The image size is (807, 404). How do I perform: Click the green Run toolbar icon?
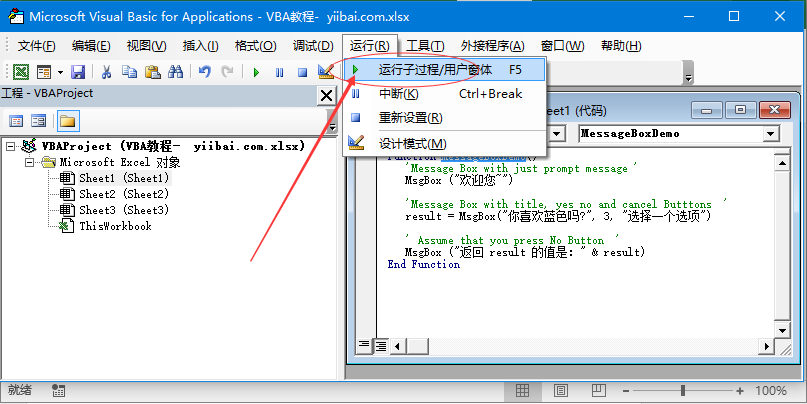click(x=256, y=72)
